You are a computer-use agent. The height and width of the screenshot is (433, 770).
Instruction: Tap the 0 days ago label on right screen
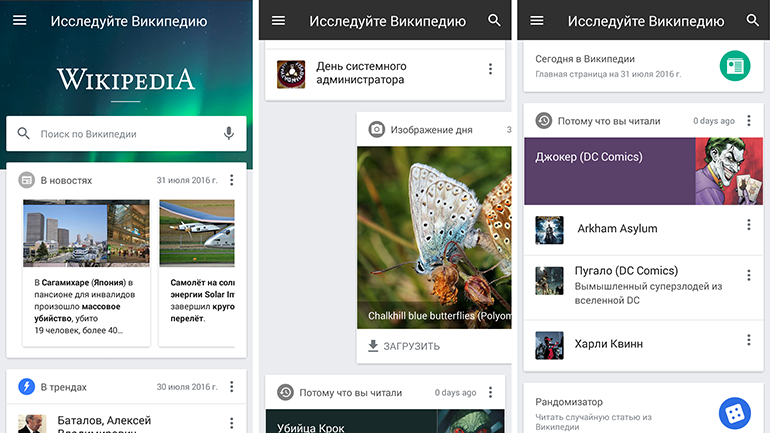(714, 121)
